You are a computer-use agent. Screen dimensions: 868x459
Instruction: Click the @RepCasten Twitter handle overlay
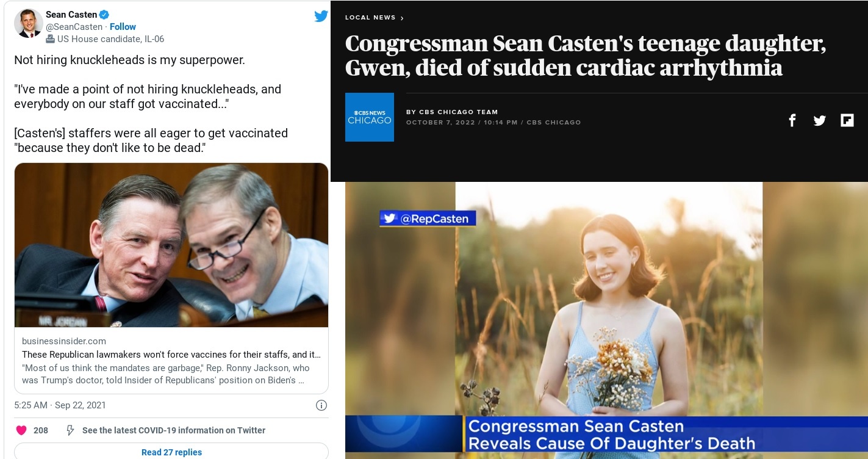tap(428, 219)
